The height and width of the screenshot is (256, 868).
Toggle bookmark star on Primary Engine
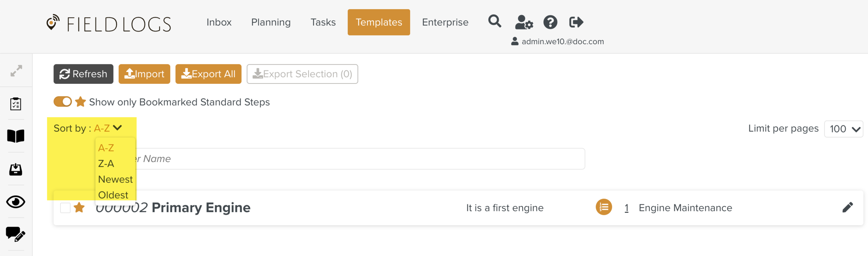point(80,208)
